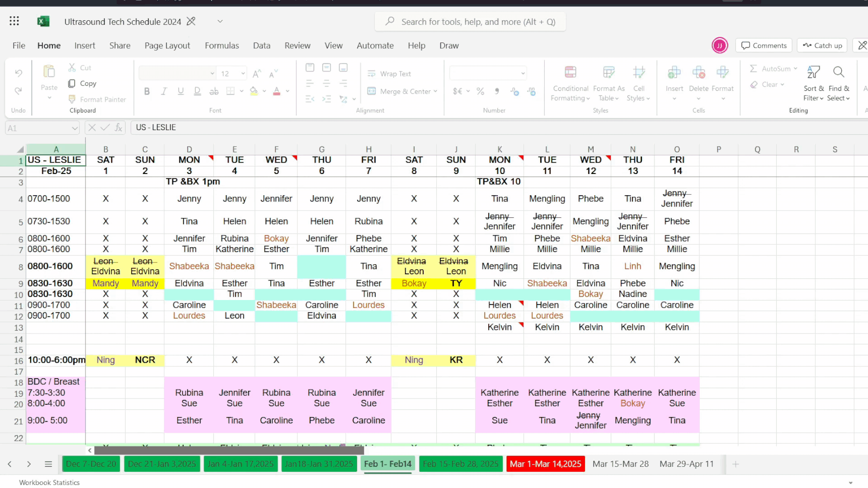Switch to the Mar 1-Mar 14,2025 sheet tab

pos(545,464)
